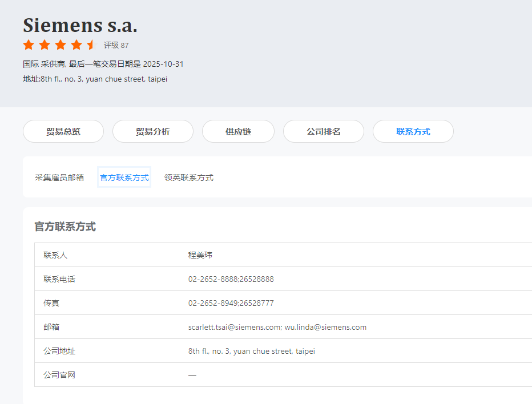Click the third orange rating star
Screen dimensions: 532x404
[x=61, y=45]
